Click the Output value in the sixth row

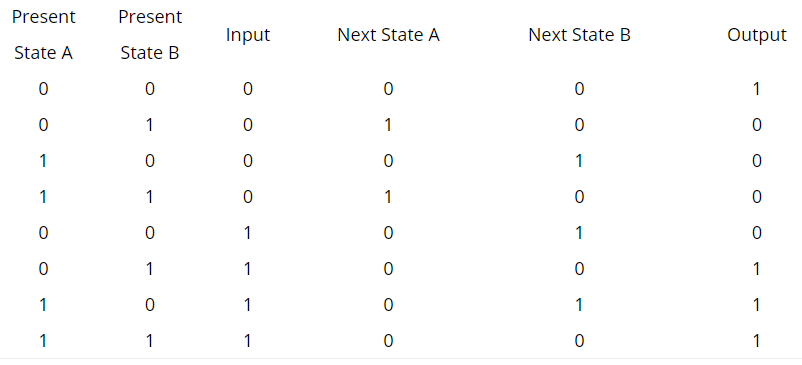tap(756, 269)
